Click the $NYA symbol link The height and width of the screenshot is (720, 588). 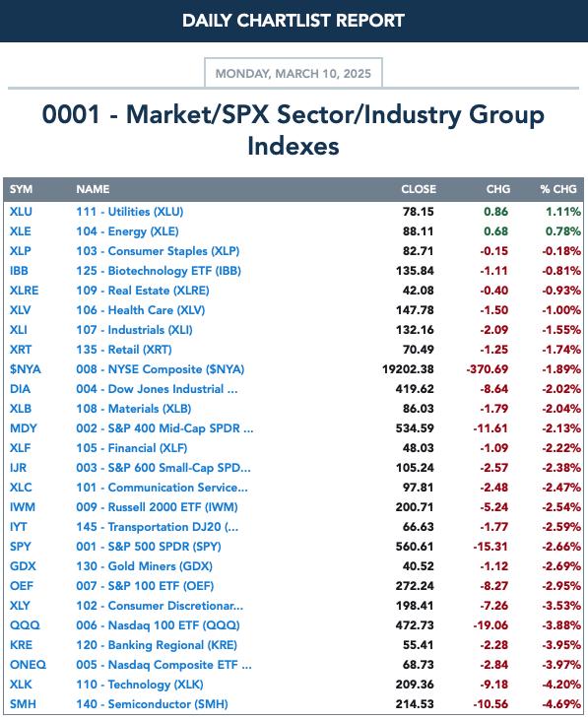click(x=26, y=369)
